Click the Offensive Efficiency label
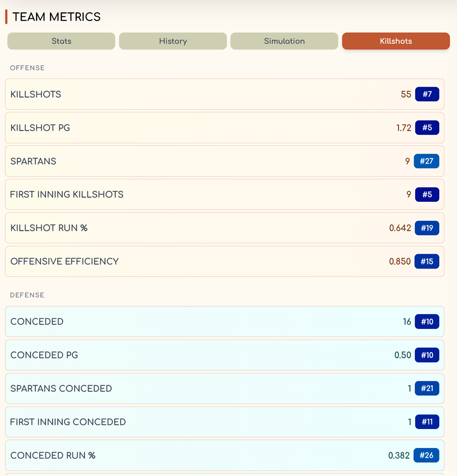Viewport: 457px width, 476px height. coord(64,261)
